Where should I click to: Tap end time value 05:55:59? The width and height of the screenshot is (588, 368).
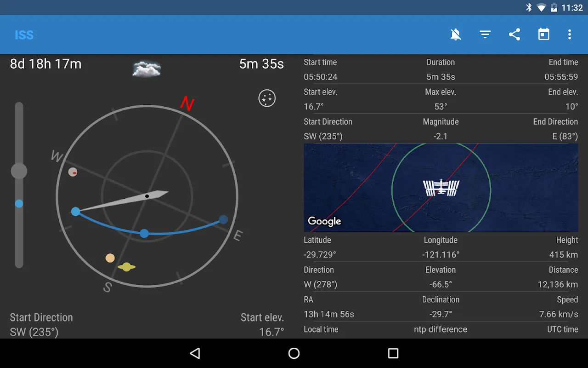tap(561, 77)
